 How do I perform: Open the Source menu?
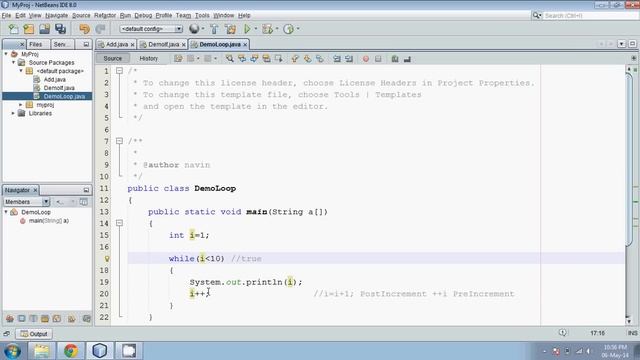pos(81,16)
